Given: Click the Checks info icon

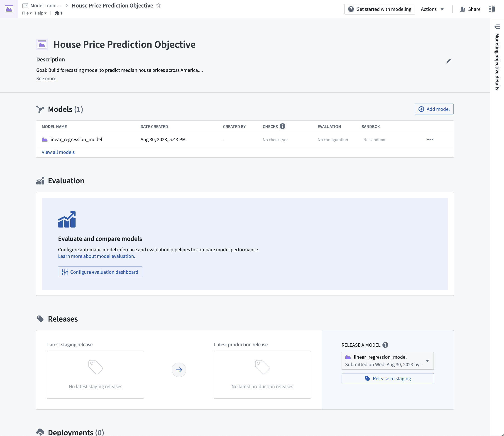Looking at the screenshot, I should coord(282,126).
